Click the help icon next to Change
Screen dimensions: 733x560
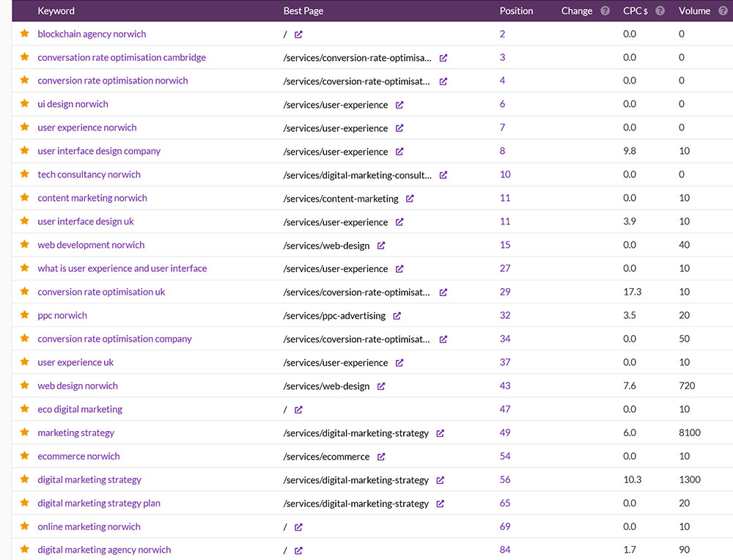[x=605, y=11]
